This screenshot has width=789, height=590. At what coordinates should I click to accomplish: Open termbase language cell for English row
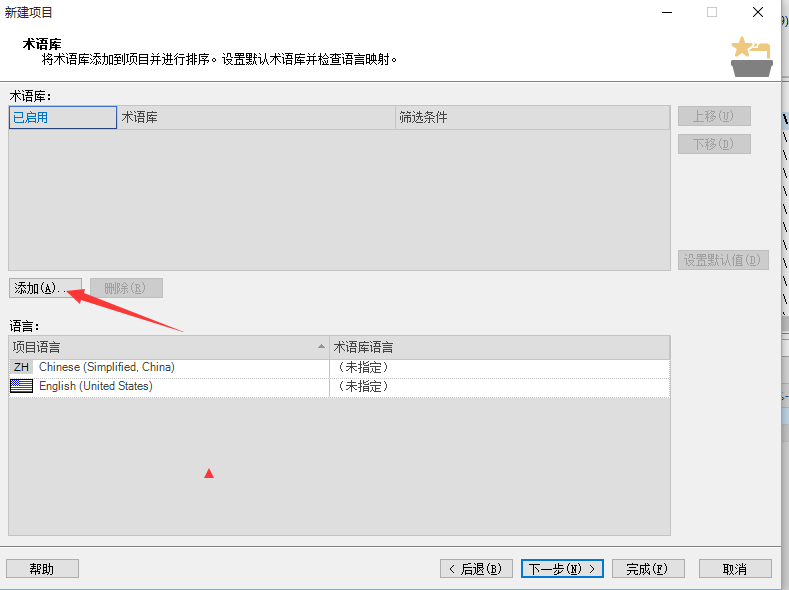(x=498, y=386)
